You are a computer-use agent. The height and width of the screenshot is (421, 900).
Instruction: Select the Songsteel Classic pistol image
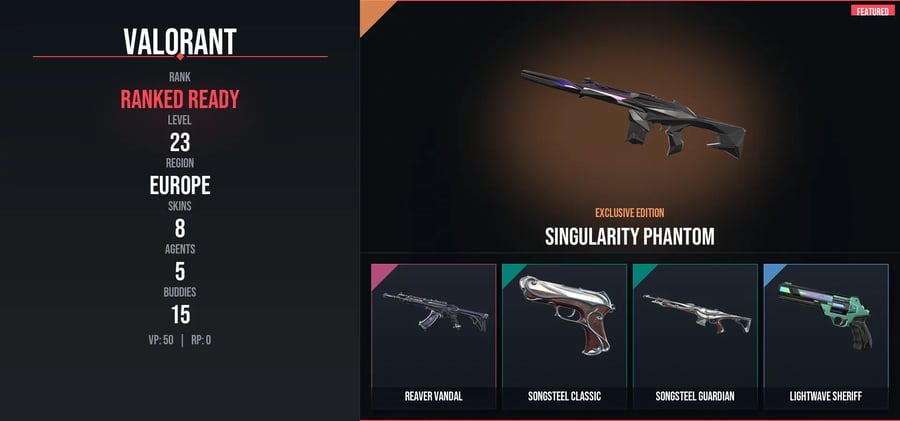pos(567,314)
